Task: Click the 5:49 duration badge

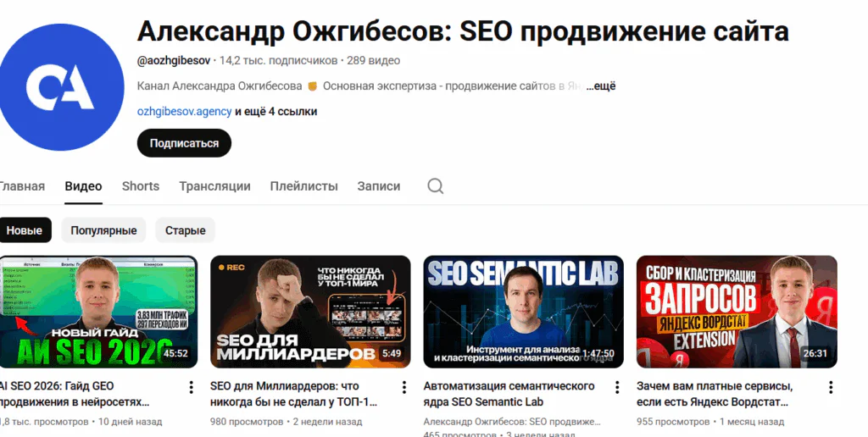Action: (x=392, y=353)
